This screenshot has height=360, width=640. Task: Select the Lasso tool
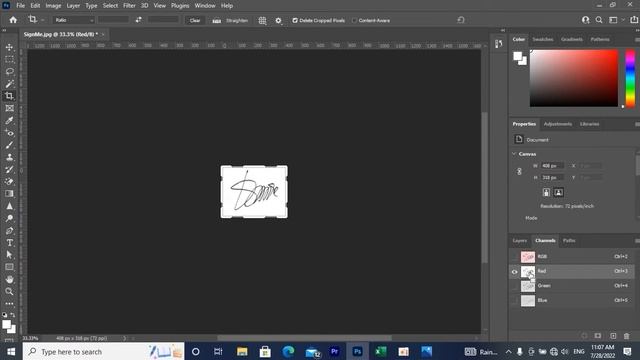tap(9, 72)
